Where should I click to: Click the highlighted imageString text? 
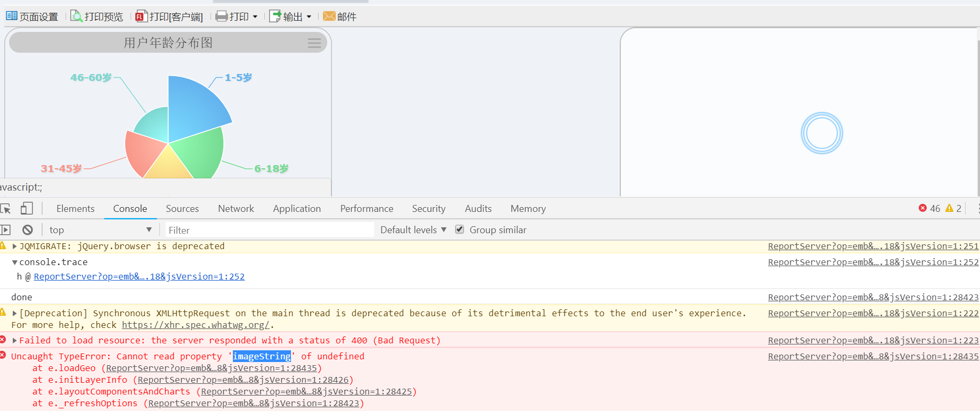coord(262,357)
